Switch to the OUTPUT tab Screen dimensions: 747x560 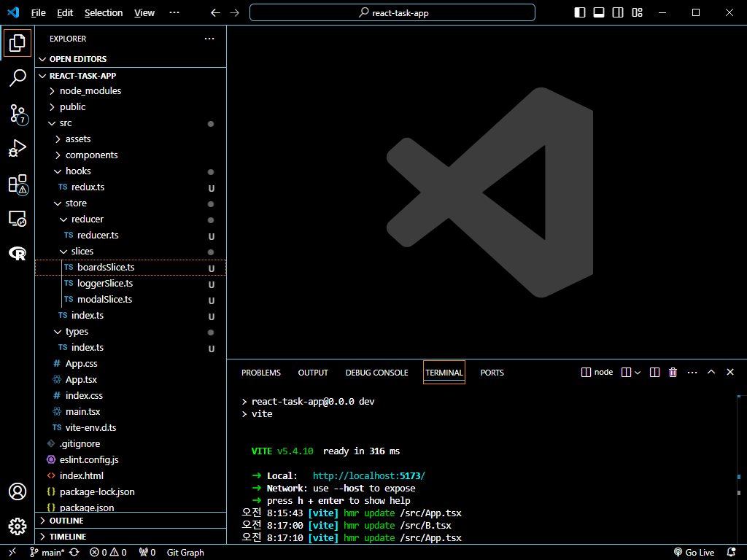pyautogui.click(x=313, y=373)
